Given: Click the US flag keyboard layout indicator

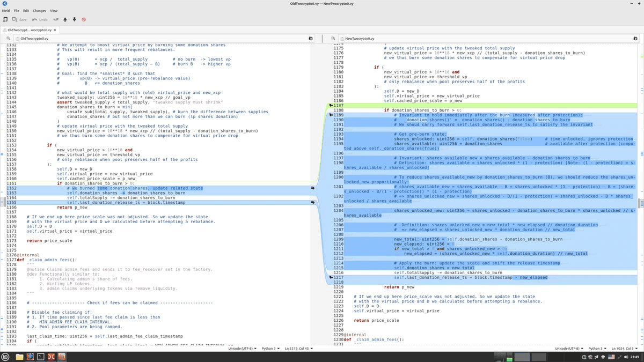Looking at the screenshot, I should pyautogui.click(x=610, y=357).
